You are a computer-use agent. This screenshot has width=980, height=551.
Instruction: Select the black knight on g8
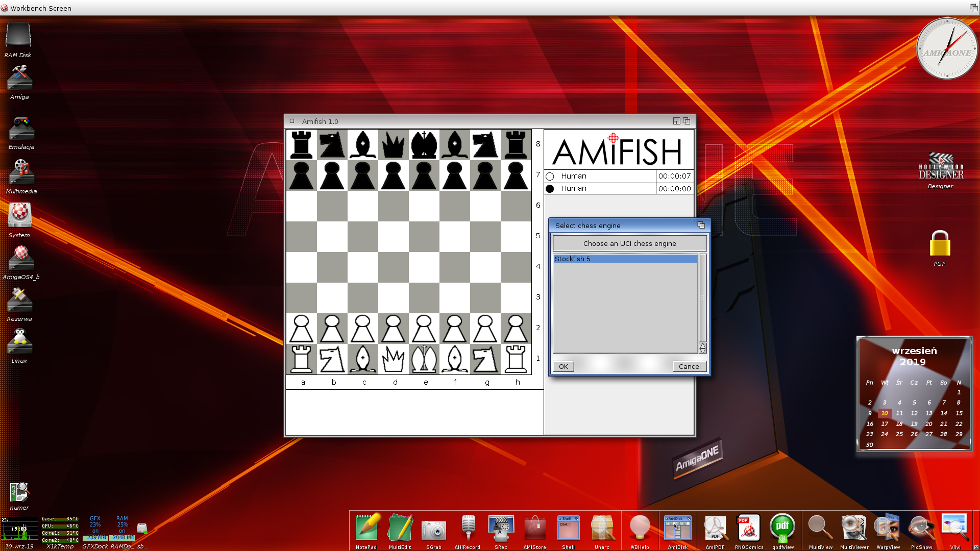pyautogui.click(x=485, y=145)
